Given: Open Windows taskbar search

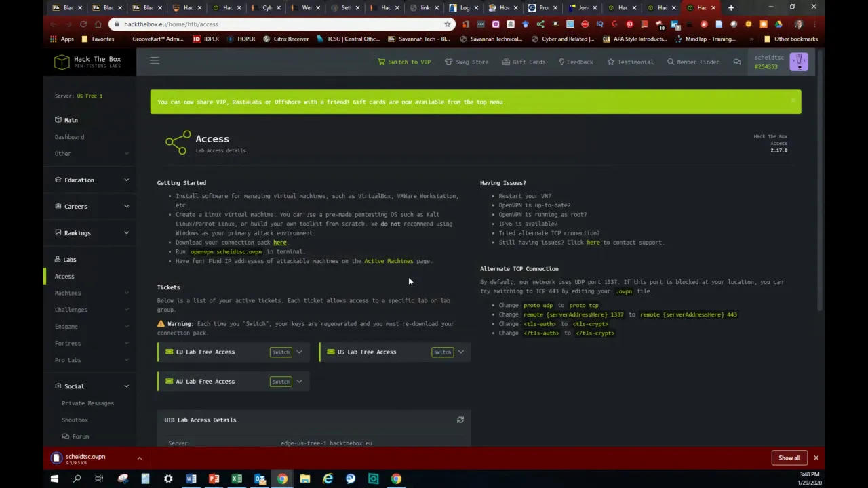Looking at the screenshot, I should tap(77, 479).
